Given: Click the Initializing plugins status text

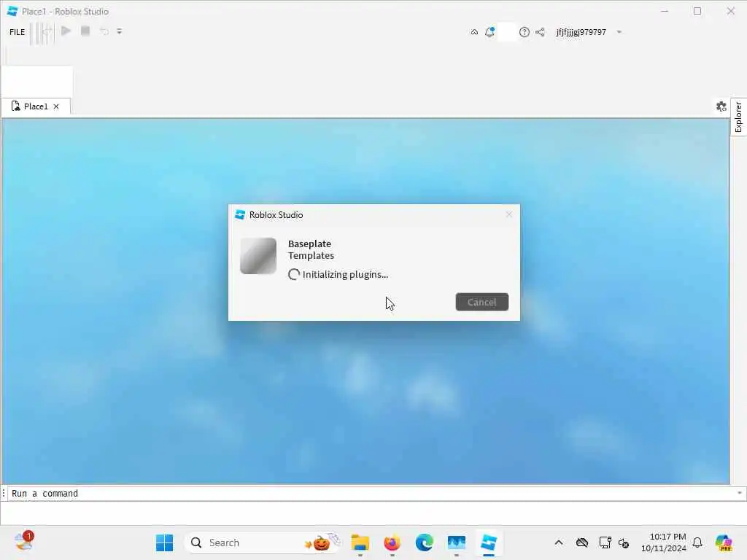Looking at the screenshot, I should tap(345, 274).
